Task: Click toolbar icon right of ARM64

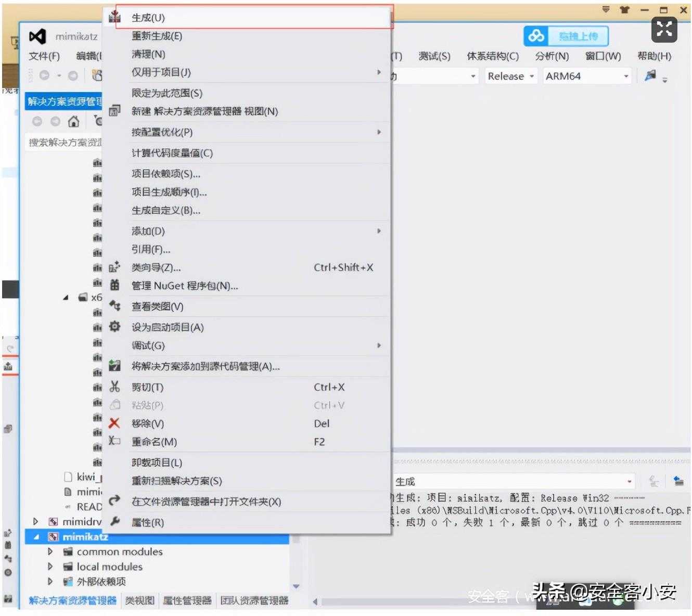Action: (650, 76)
